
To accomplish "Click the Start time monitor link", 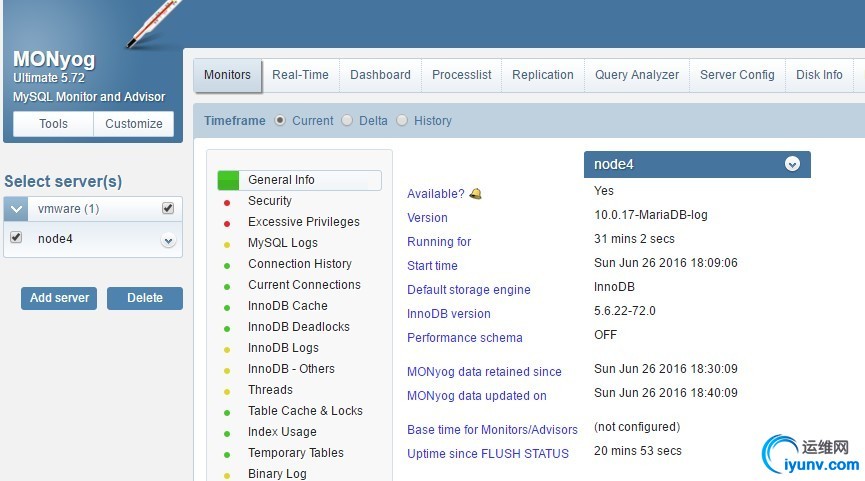I will click(x=432, y=266).
